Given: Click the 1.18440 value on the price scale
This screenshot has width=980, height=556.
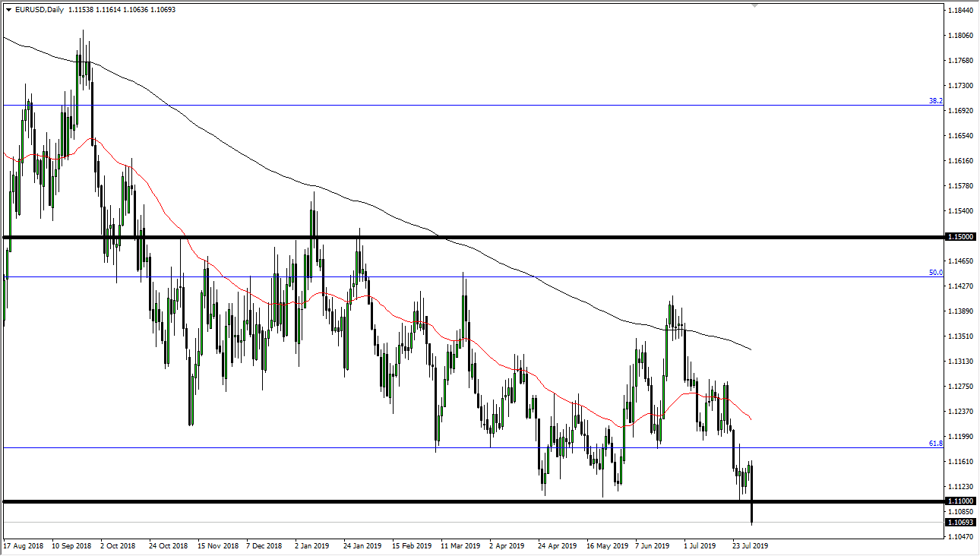Looking at the screenshot, I should click(x=959, y=11).
